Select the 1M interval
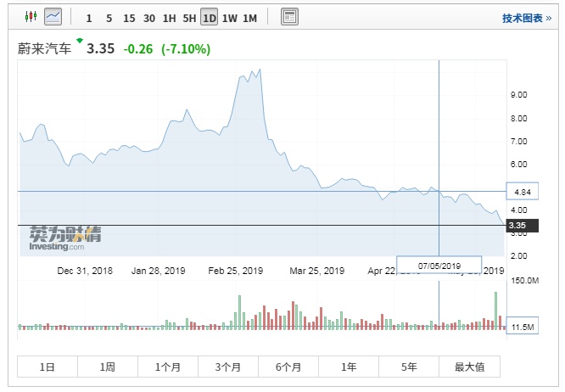 (x=249, y=18)
